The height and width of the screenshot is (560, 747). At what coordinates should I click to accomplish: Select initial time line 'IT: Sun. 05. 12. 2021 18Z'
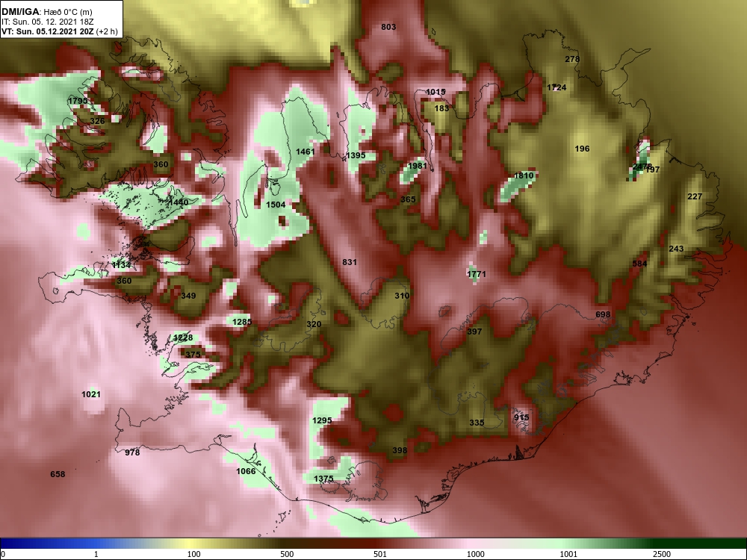pos(48,22)
